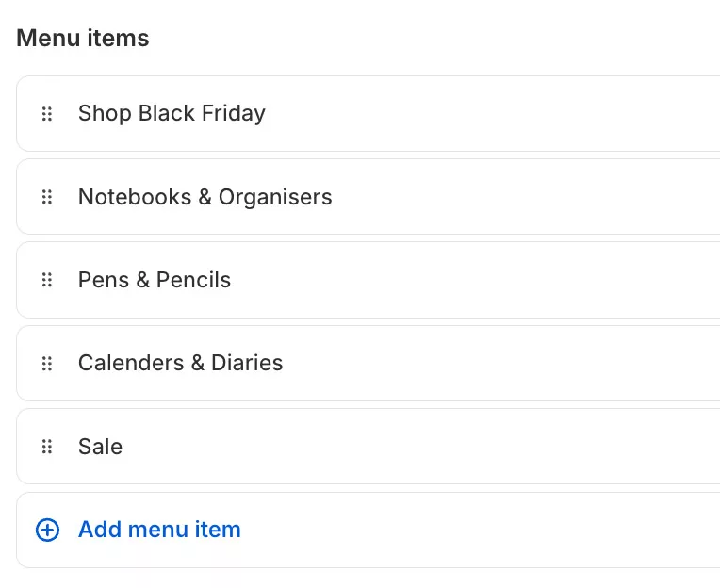Viewport: 720px width, 588px height.
Task: Open the Pens & Pencils menu item
Action: (x=154, y=280)
